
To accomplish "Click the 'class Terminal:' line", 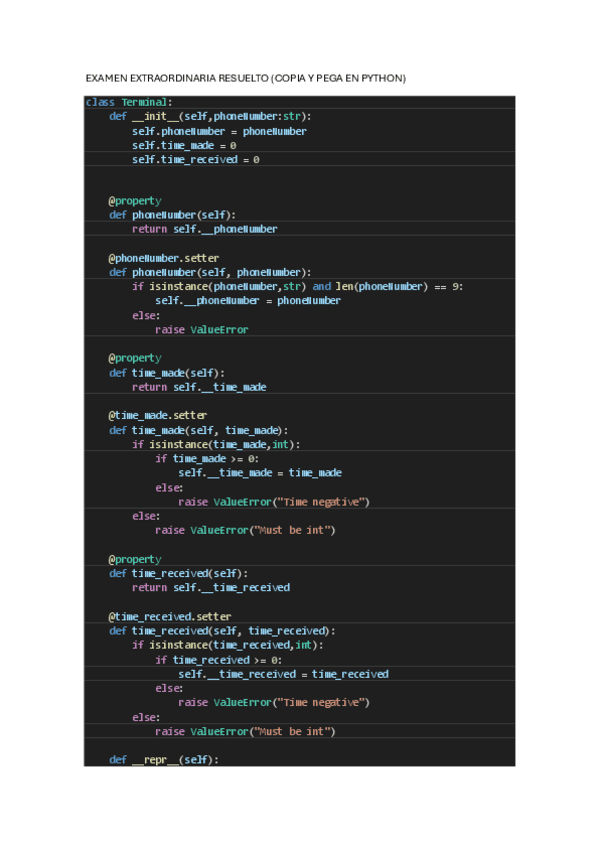I will [129, 102].
